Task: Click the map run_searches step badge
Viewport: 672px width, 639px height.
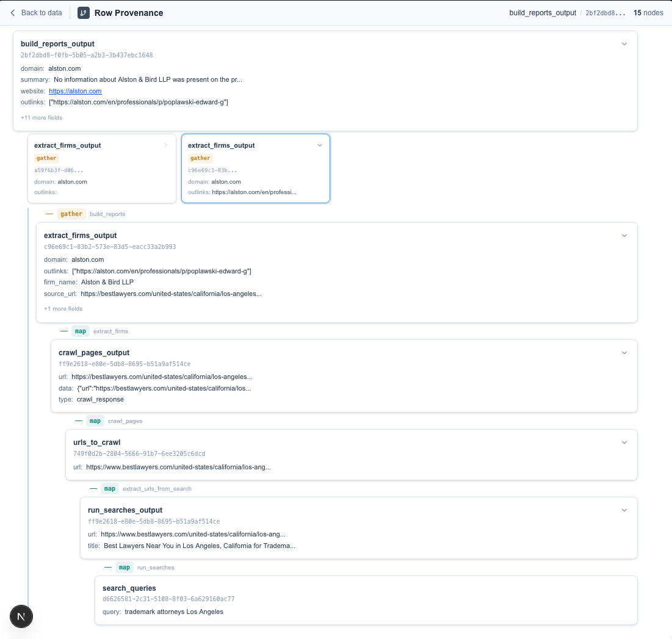Action: pos(125,568)
